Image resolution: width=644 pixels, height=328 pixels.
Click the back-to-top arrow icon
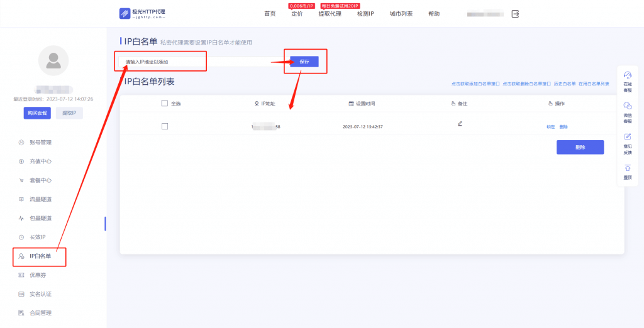click(x=627, y=168)
